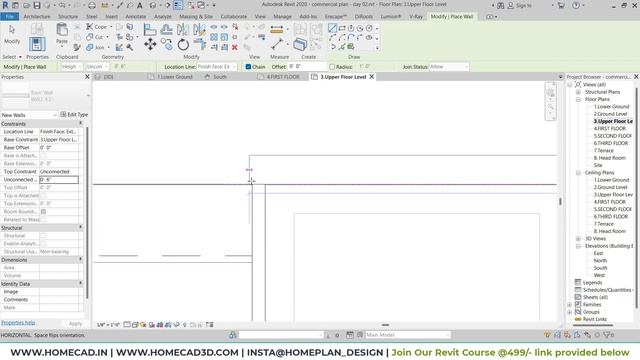The height and width of the screenshot is (360, 640).
Task: Toggle the Room Bounding checkbox
Action: [x=43, y=211]
